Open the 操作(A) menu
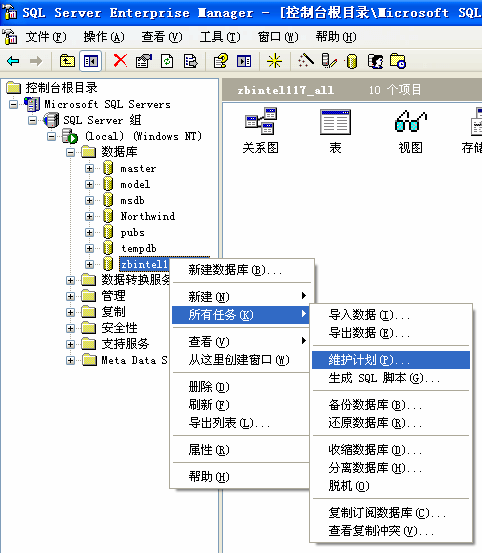 pos(104,37)
